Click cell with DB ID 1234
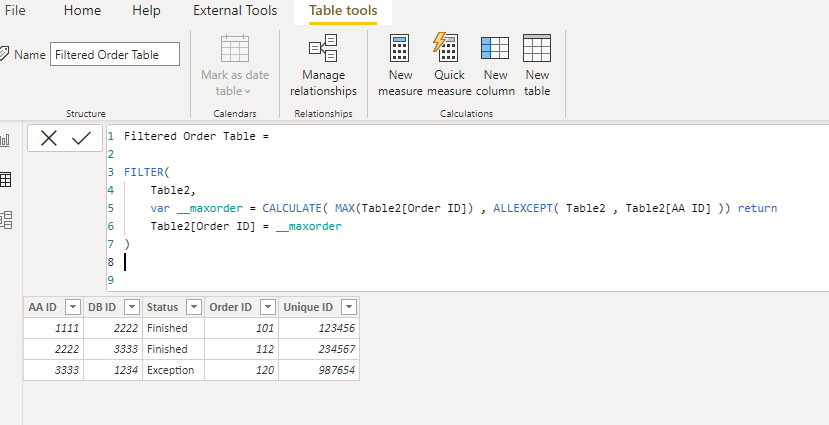Viewport: 829px width, 425px height. pyautogui.click(x=113, y=370)
